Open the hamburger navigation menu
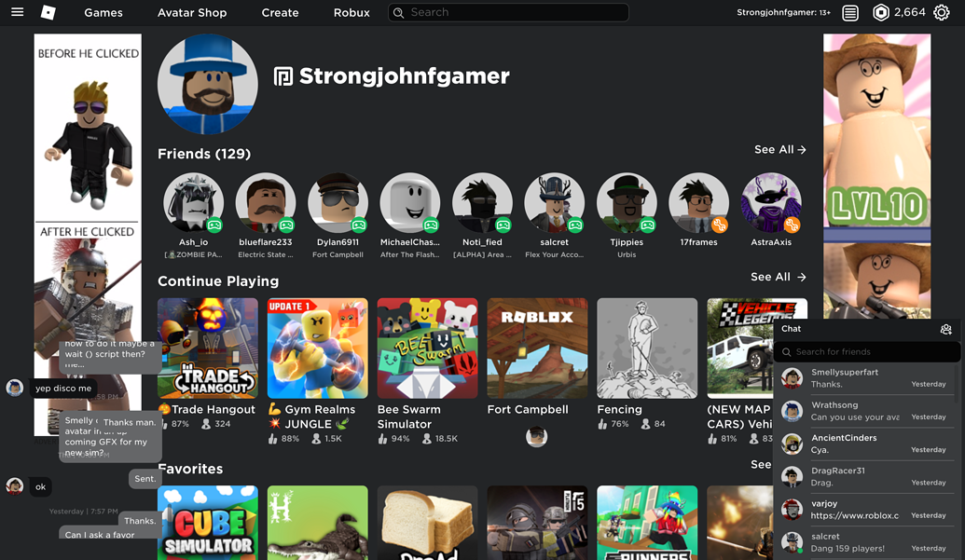The width and height of the screenshot is (965, 560). (x=17, y=12)
